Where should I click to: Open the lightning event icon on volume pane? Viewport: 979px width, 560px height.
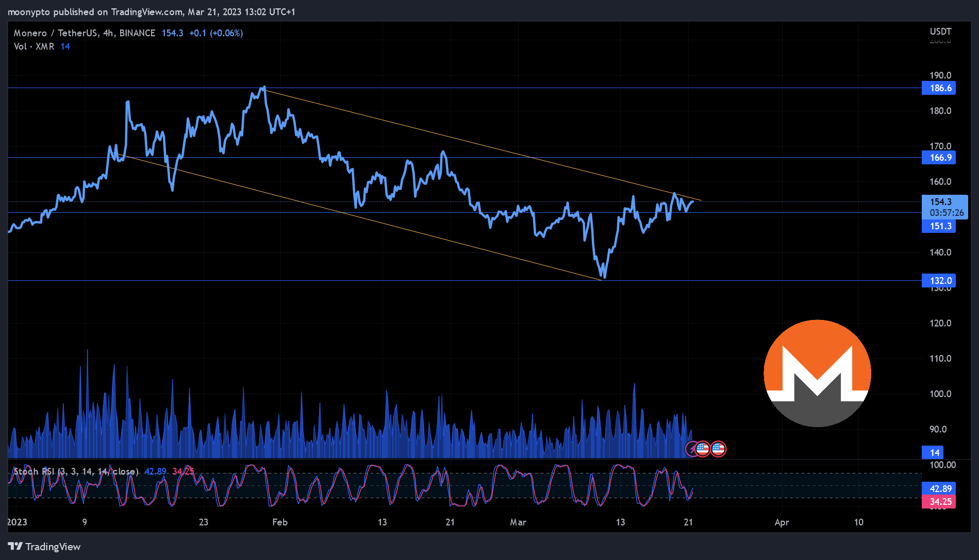coord(692,449)
